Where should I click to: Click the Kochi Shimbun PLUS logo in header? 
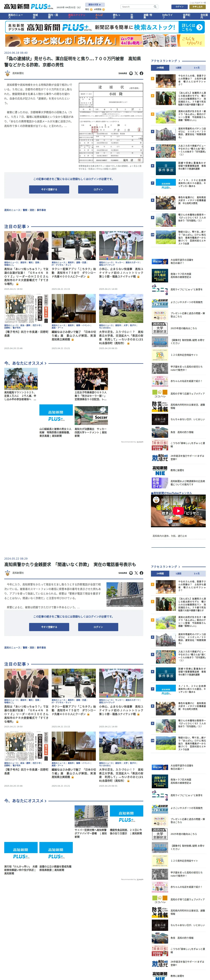click(x=29, y=7)
